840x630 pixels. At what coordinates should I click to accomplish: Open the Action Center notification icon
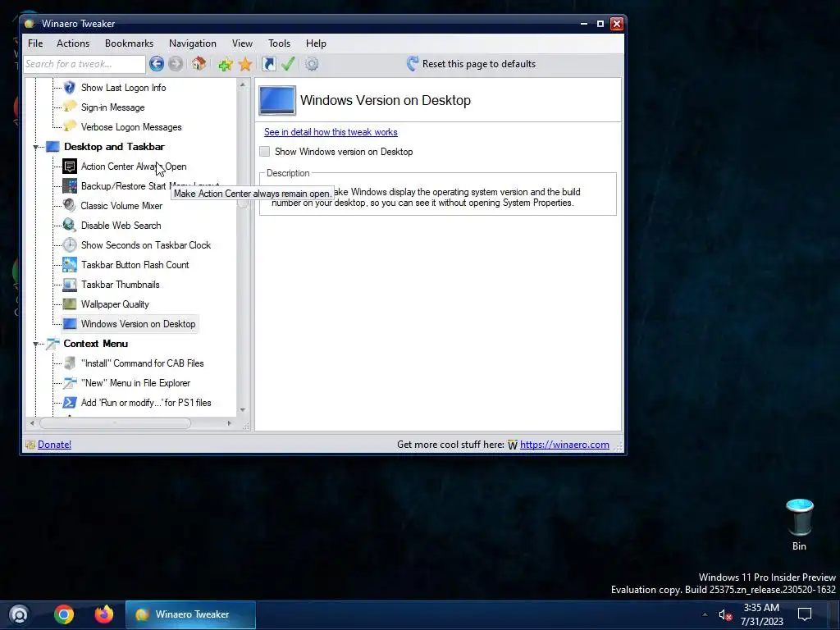pyautogui.click(x=804, y=614)
